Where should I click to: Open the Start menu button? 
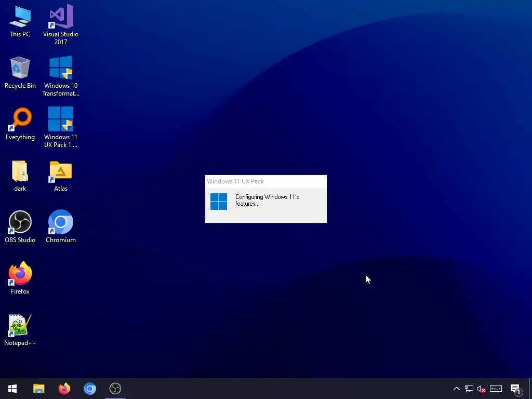12,389
